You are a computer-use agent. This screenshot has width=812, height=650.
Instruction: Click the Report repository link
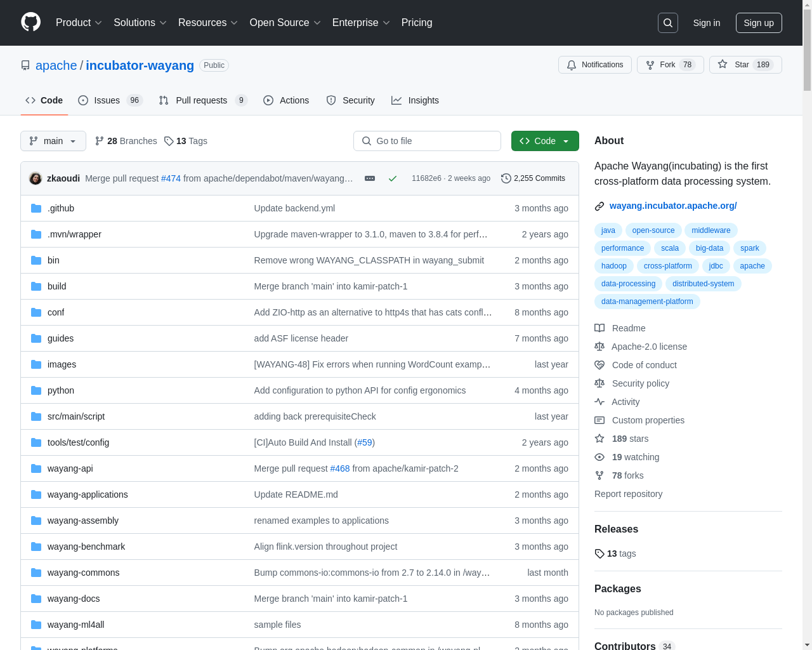(628, 494)
